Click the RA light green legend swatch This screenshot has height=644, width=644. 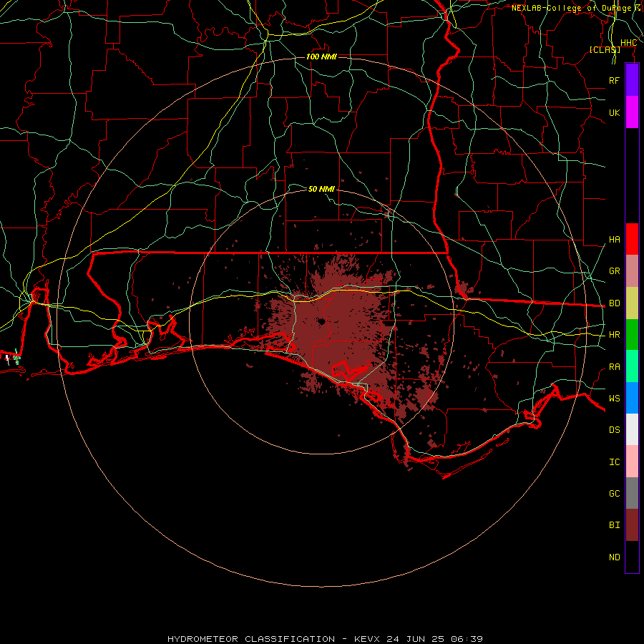click(x=632, y=366)
